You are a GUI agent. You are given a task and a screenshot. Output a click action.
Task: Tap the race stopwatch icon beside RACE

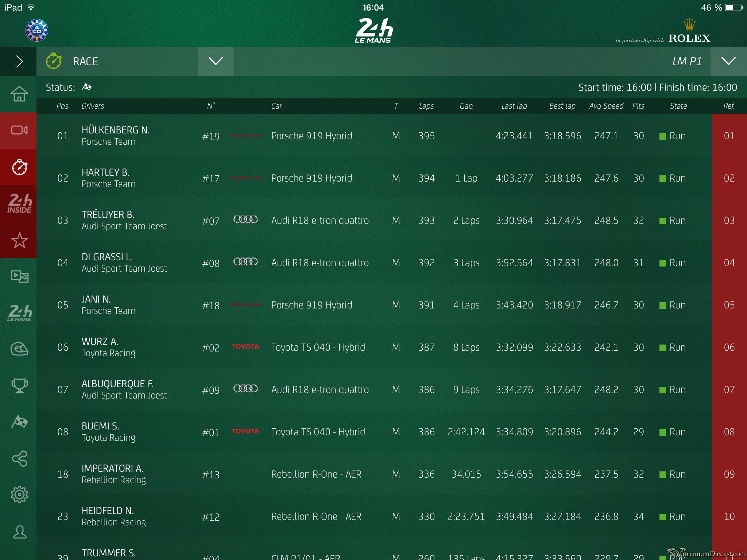click(x=54, y=61)
